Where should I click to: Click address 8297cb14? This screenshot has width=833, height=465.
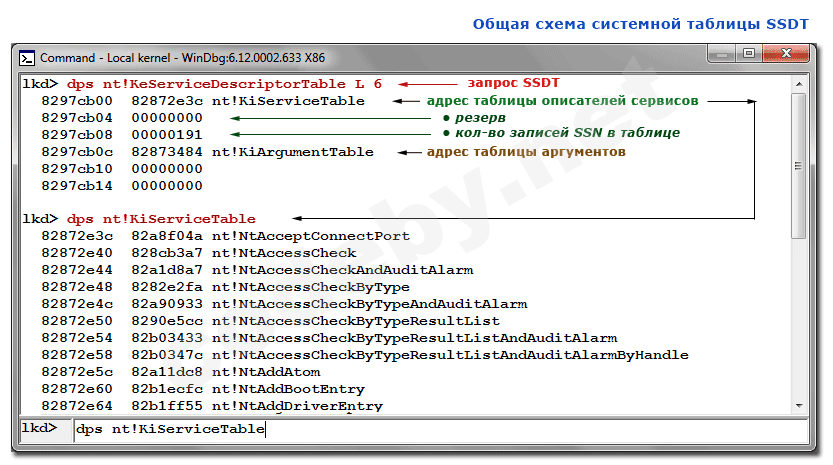point(77,186)
